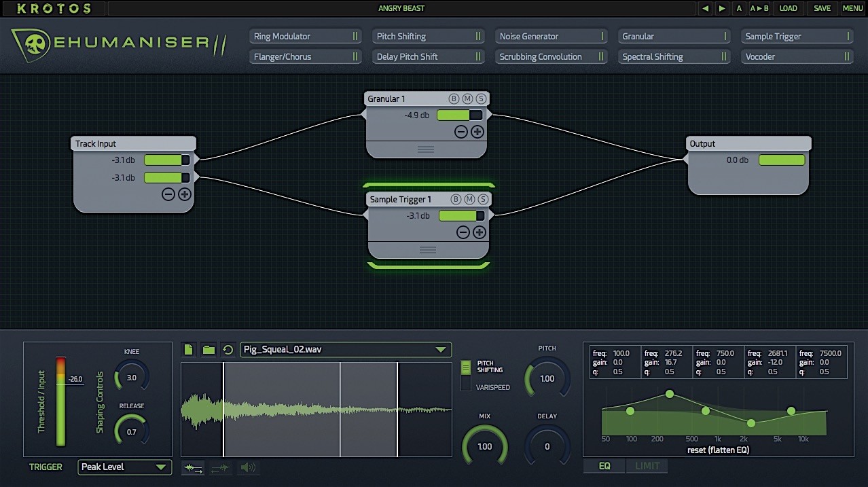Go to previous preset arrow
868x487 pixels.
(706, 8)
